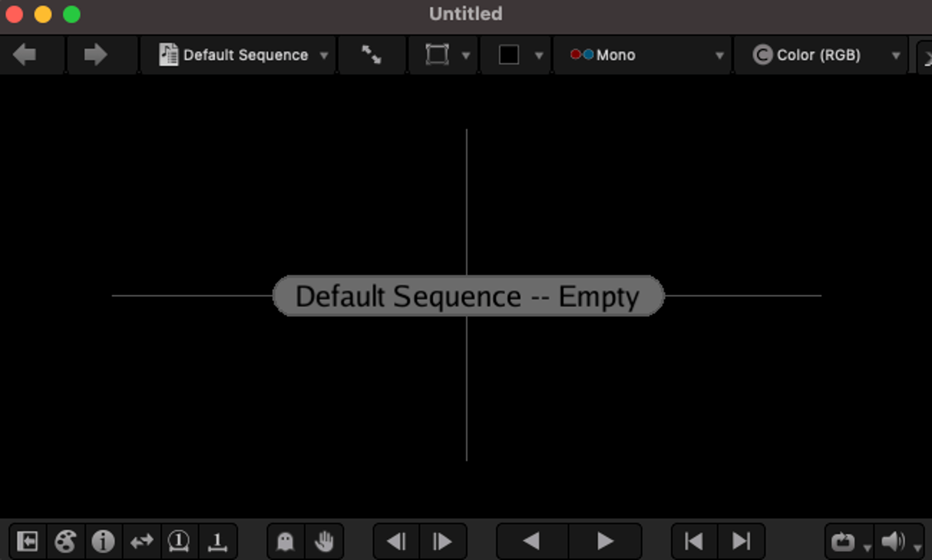Image resolution: width=932 pixels, height=560 pixels.
Task: Toggle full screen with diagonal arrows icon
Action: 371,55
